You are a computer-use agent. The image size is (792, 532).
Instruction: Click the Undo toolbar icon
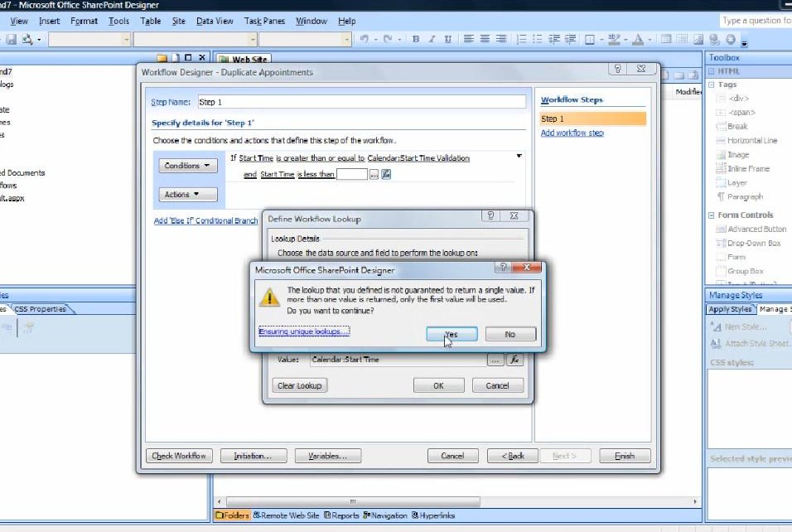pos(365,40)
